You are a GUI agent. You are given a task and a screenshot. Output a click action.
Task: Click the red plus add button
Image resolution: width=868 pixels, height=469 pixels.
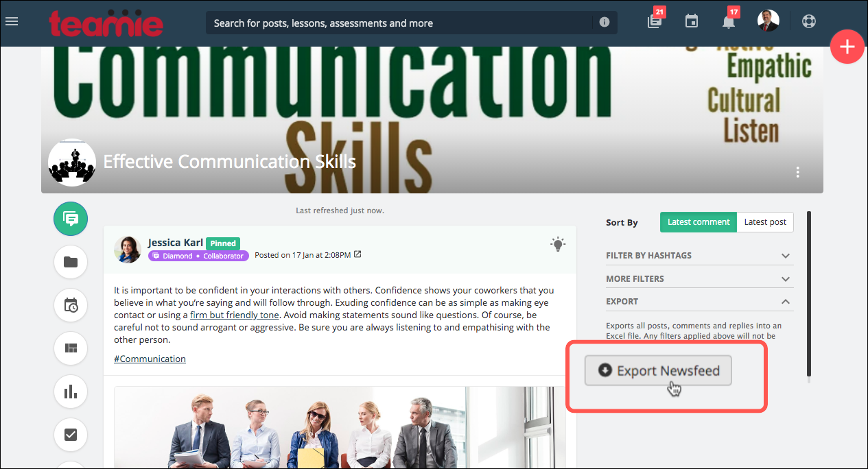coord(847,47)
